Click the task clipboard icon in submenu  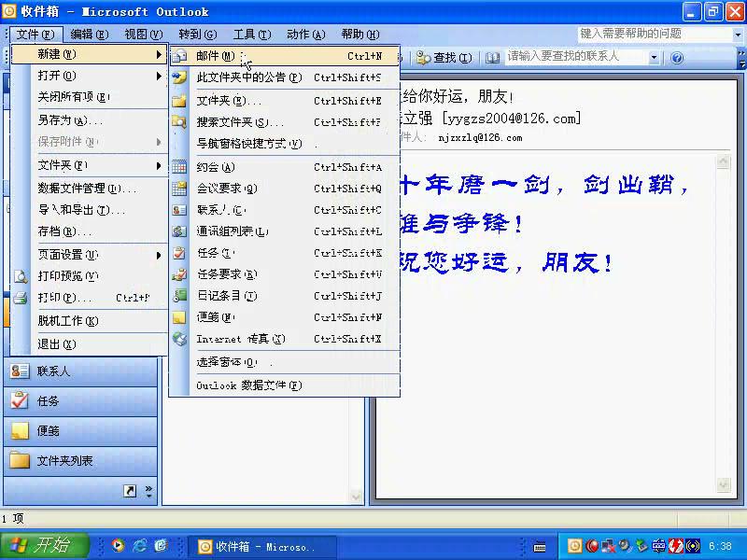tap(179, 253)
